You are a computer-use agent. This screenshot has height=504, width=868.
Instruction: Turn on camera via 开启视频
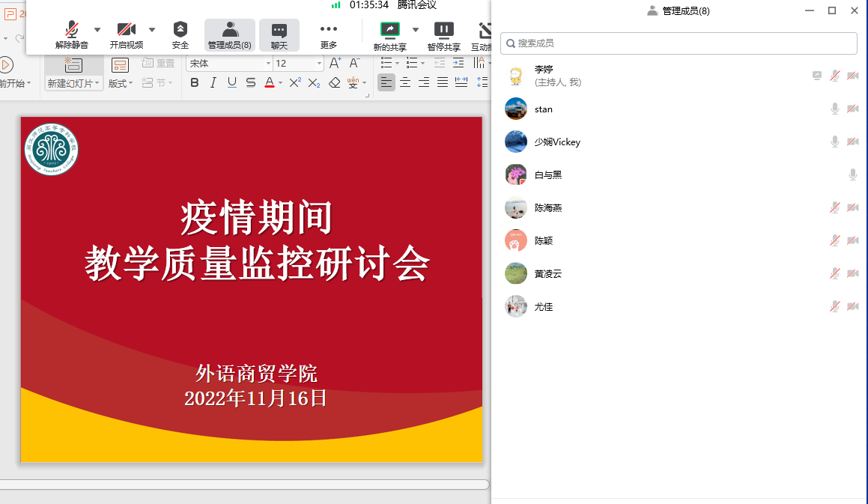(127, 30)
